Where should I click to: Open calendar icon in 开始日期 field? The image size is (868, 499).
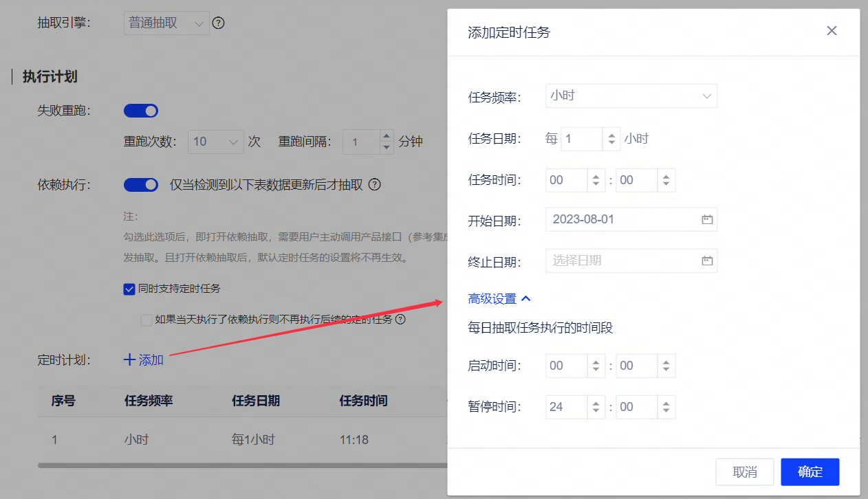[706, 220]
